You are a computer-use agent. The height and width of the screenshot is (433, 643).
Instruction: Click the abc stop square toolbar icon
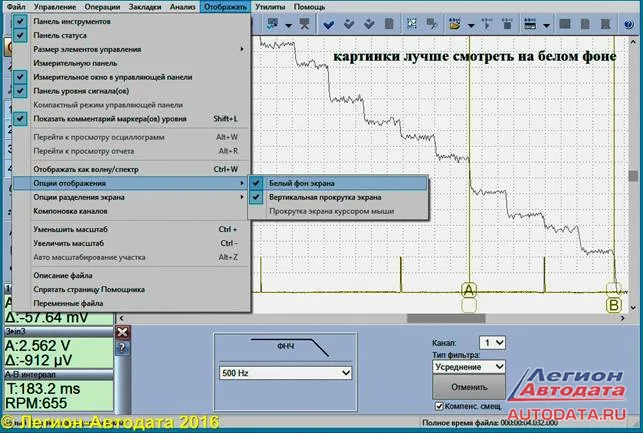[507, 24]
